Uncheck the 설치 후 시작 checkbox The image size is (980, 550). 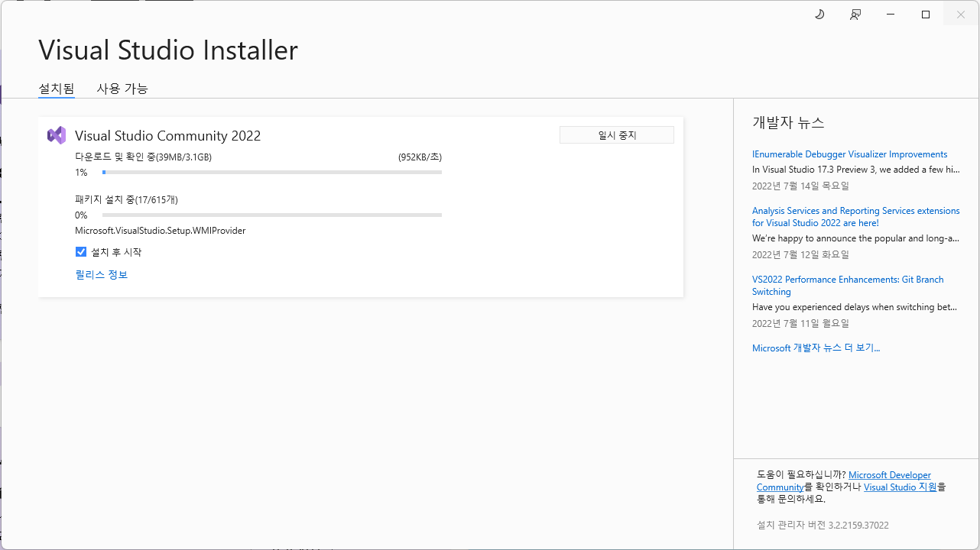tap(81, 251)
